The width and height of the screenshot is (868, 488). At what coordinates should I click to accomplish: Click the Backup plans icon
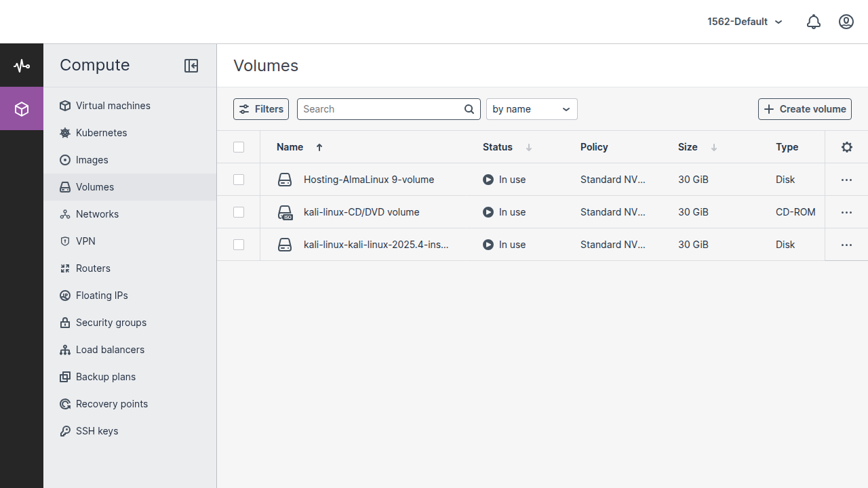coord(65,377)
